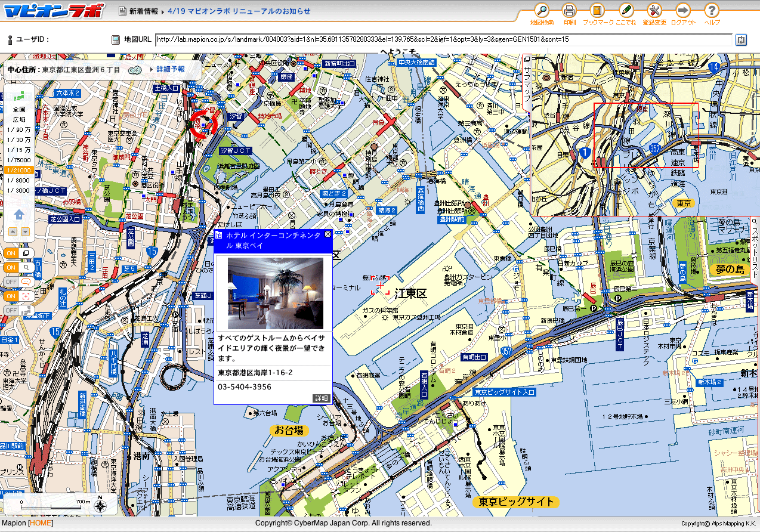760x532 pixels.
Task: Click inside the 地図URL address field
Action: tap(441, 39)
